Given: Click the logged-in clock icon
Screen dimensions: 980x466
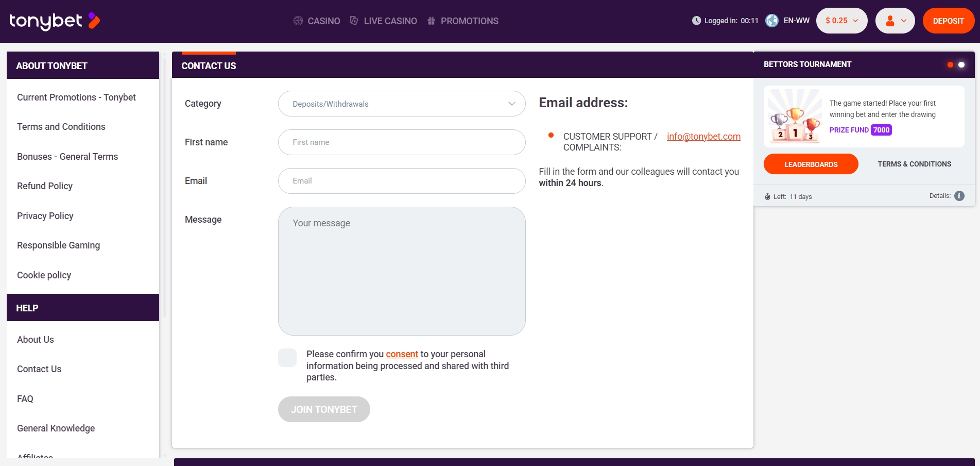Looking at the screenshot, I should (x=696, y=21).
